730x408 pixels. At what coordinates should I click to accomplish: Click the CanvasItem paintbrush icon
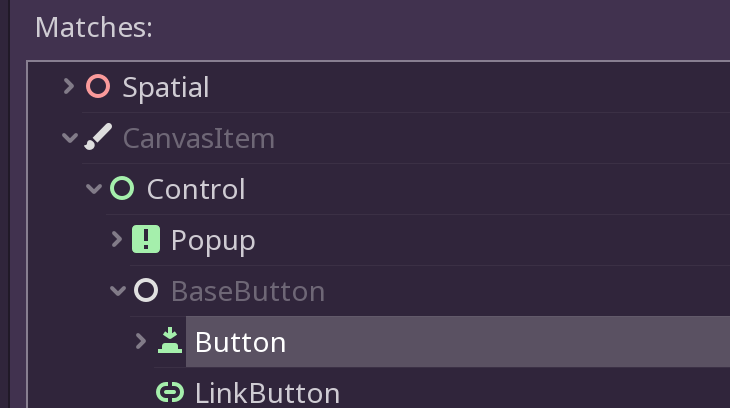(98, 137)
